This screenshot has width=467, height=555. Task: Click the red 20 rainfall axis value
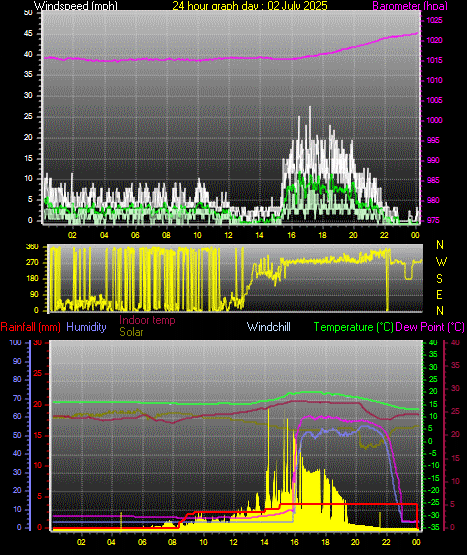pos(38,404)
